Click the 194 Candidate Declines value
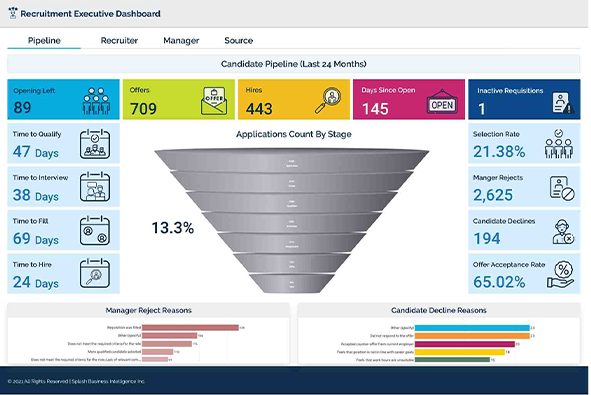The image size is (591, 395). 487,239
